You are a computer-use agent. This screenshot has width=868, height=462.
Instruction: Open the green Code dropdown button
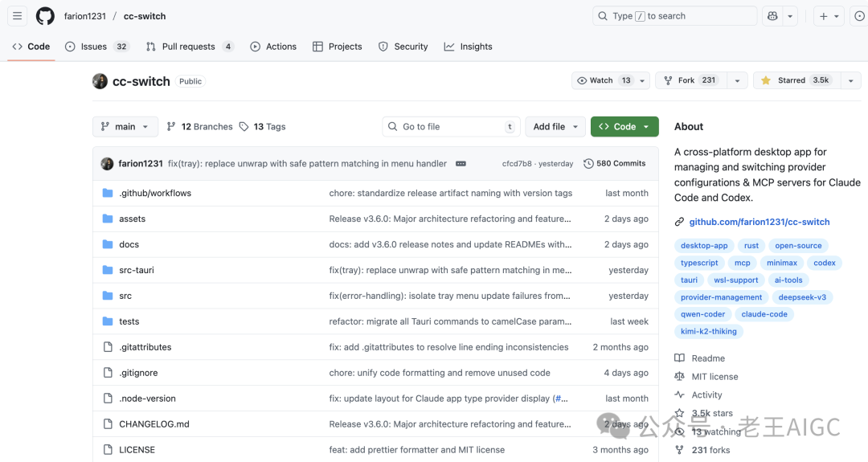pos(624,127)
